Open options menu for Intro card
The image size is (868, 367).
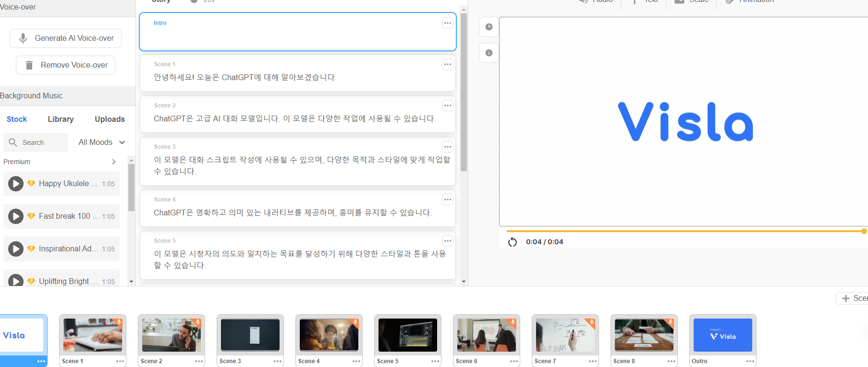point(448,23)
